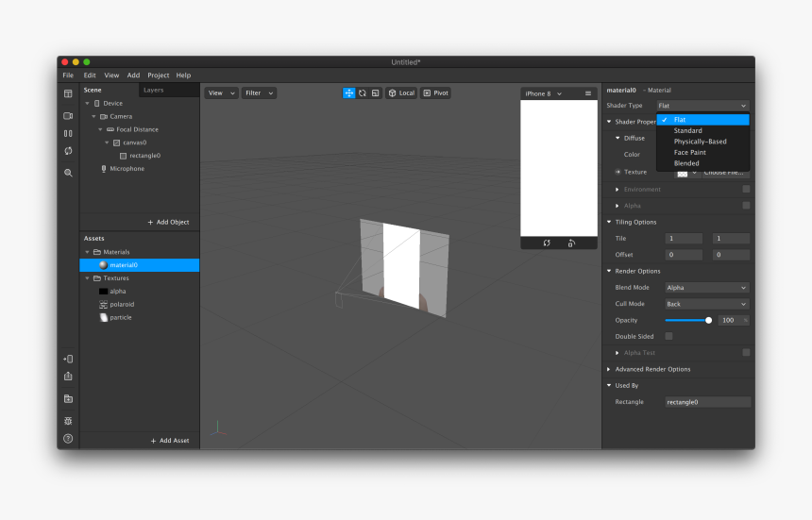Click the add folder icon in sidebar
812x520 pixels.
coord(68,399)
